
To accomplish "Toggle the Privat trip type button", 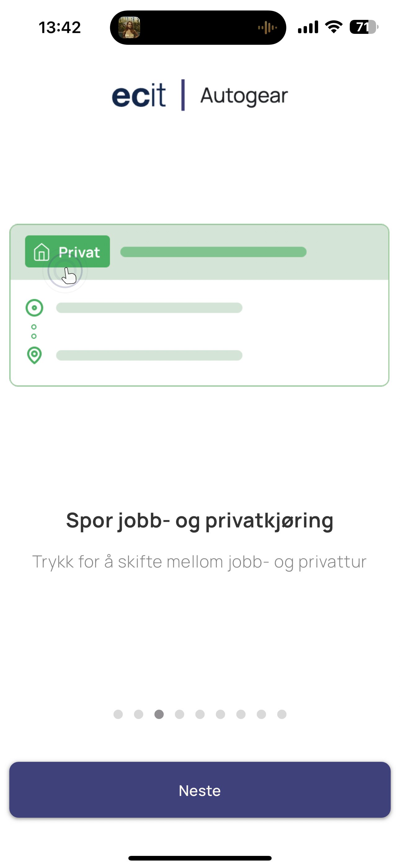I will pyautogui.click(x=67, y=252).
